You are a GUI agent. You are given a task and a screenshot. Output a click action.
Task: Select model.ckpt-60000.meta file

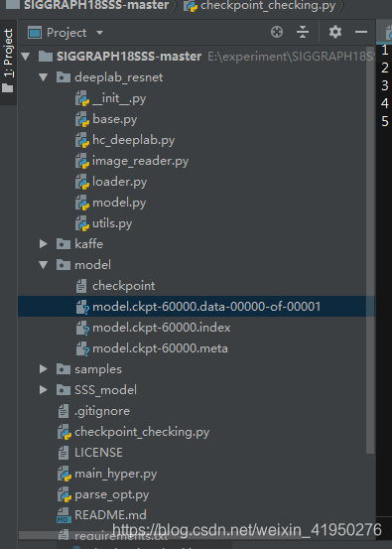click(160, 348)
